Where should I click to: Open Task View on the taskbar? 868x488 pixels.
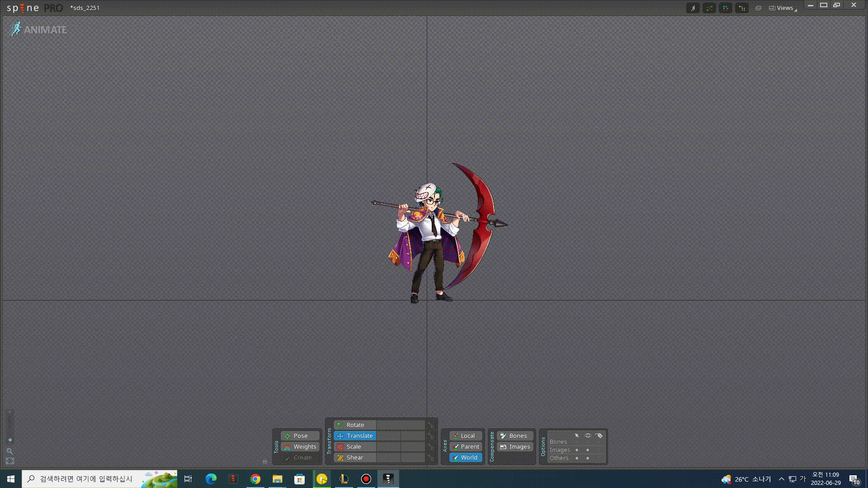(x=188, y=479)
